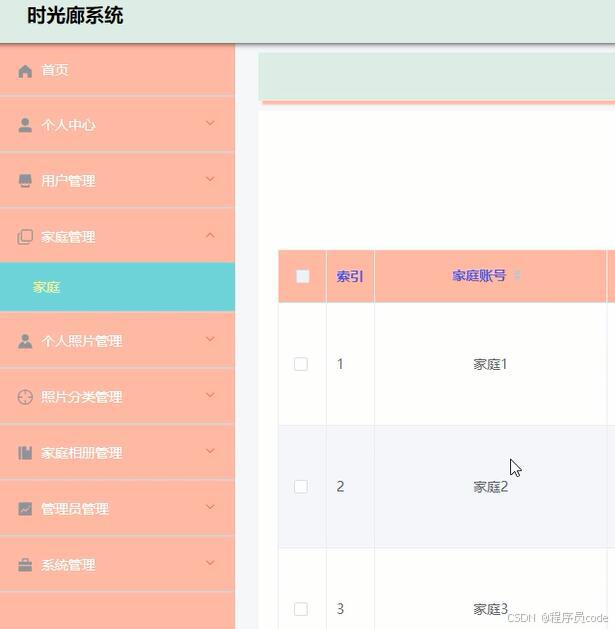Toggle the select-all checkbox in table header
The width and height of the screenshot is (615, 629).
coord(302,276)
